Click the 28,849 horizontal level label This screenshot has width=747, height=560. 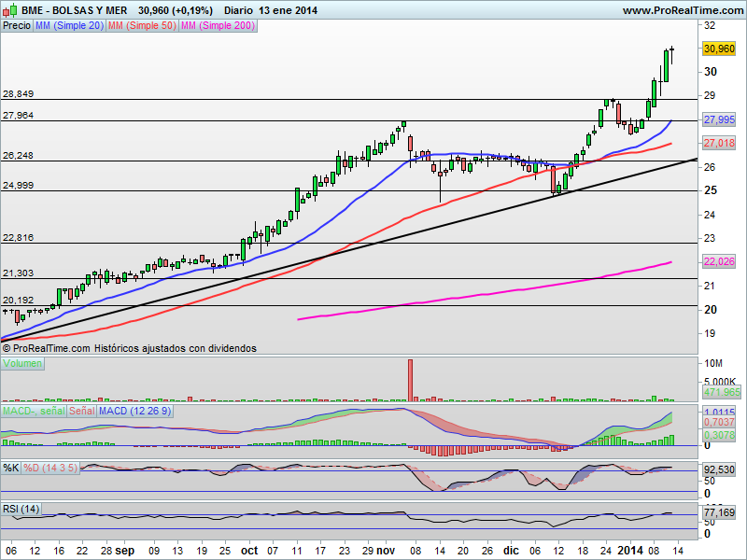[18, 94]
